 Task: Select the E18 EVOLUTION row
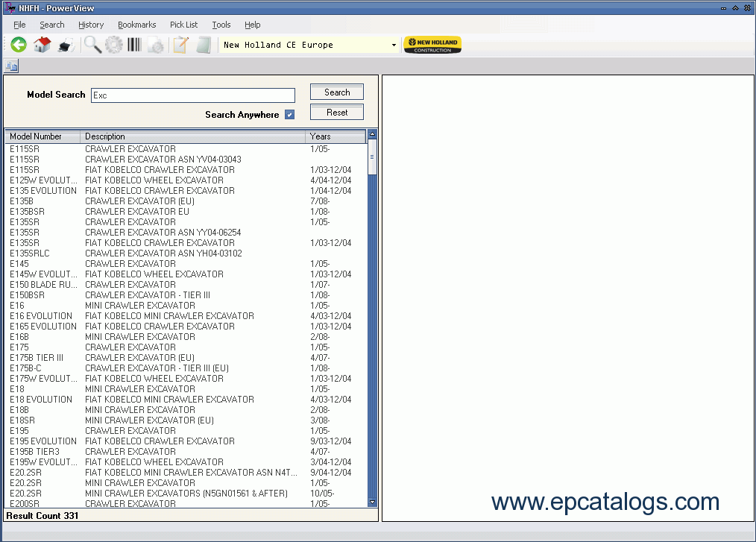[186, 400]
